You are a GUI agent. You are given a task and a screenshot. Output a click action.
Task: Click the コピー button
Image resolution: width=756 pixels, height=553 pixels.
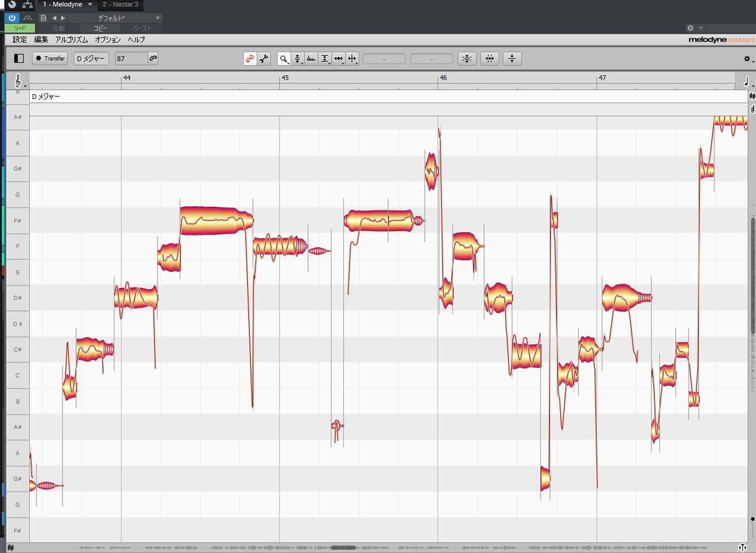pyautogui.click(x=100, y=28)
